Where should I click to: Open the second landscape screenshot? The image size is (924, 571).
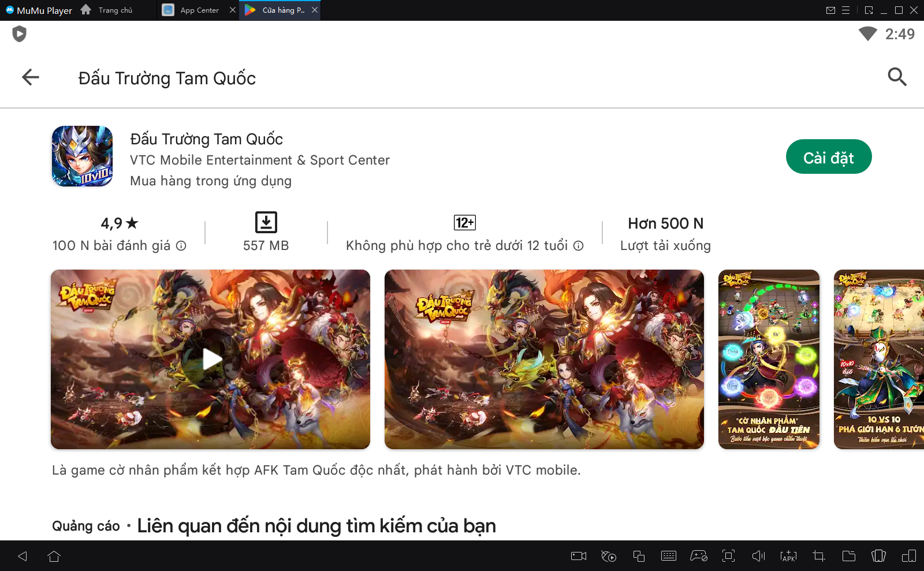click(543, 359)
